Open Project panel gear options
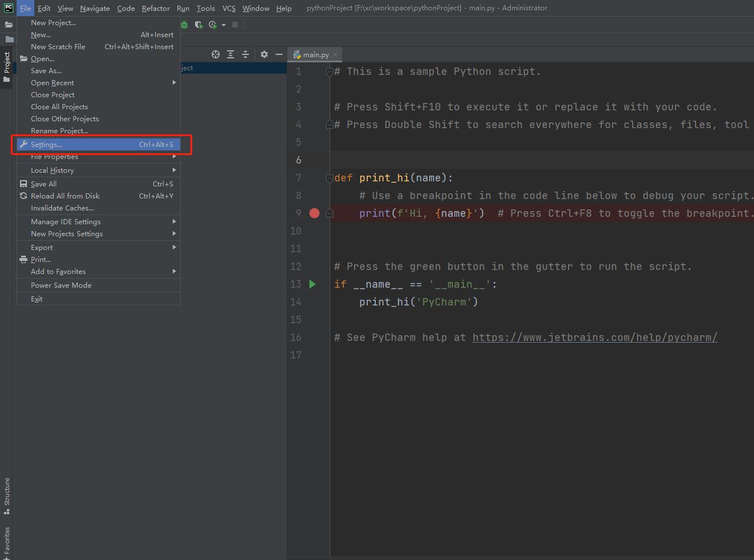Image resolution: width=754 pixels, height=560 pixels. coord(264,54)
